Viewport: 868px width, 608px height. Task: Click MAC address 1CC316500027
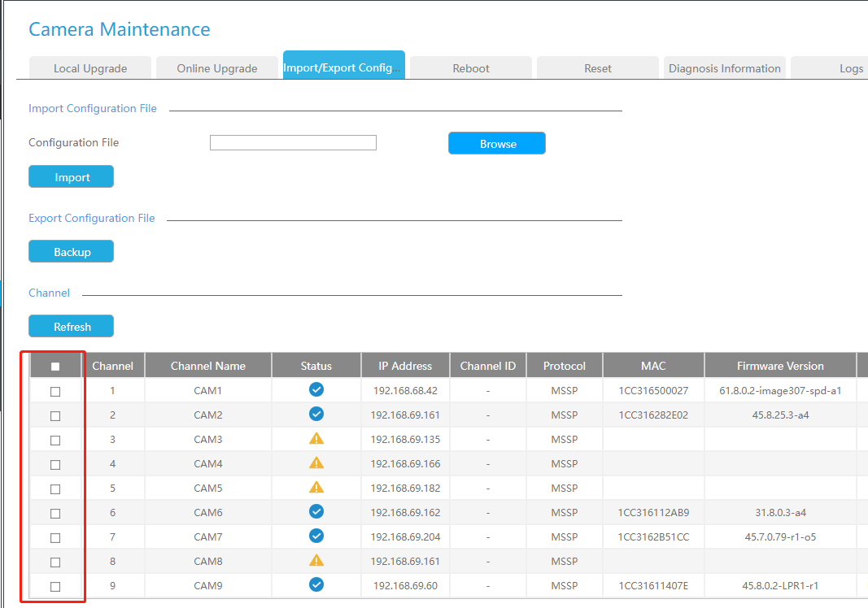pos(653,391)
